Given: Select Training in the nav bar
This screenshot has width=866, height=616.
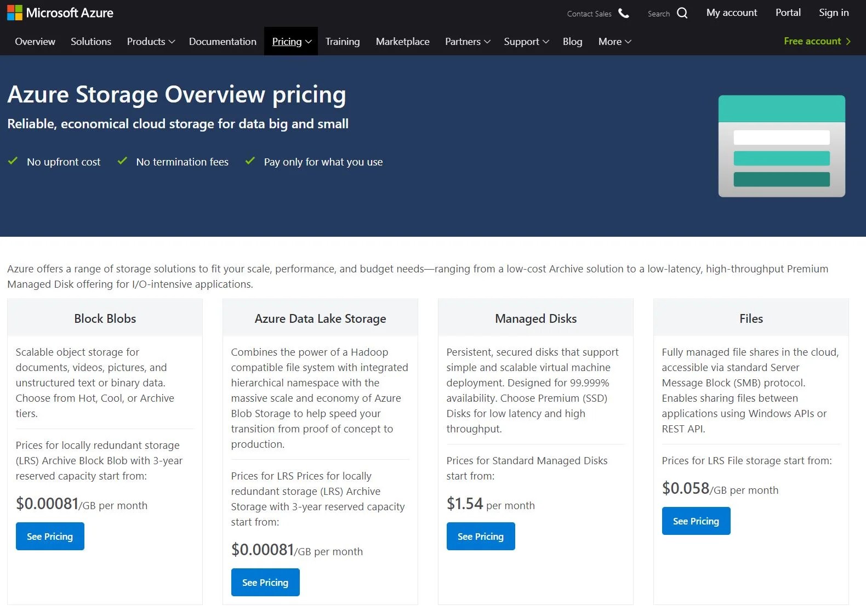Looking at the screenshot, I should [343, 42].
